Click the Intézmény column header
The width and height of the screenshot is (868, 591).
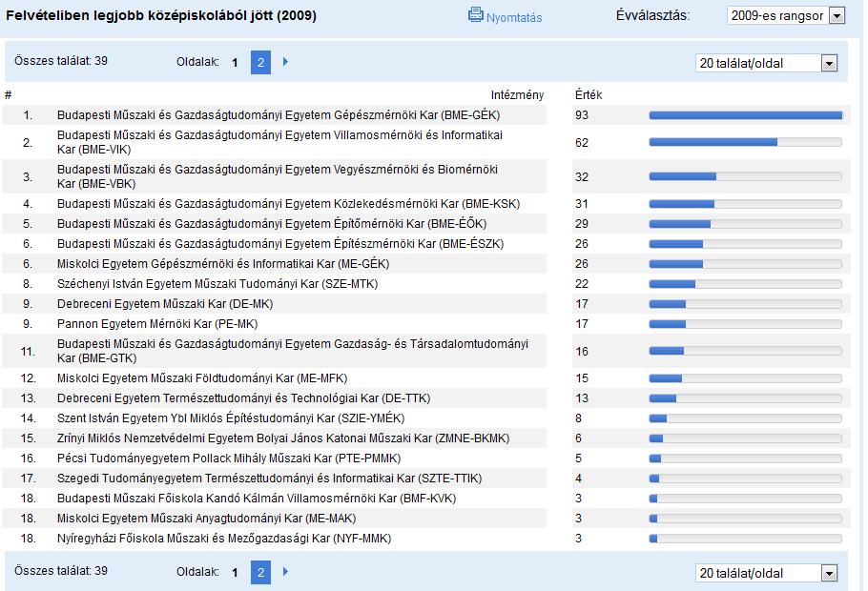517,95
